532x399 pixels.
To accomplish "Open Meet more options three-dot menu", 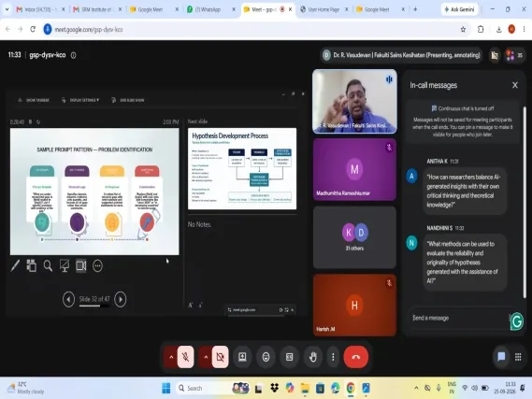I will (x=333, y=357).
